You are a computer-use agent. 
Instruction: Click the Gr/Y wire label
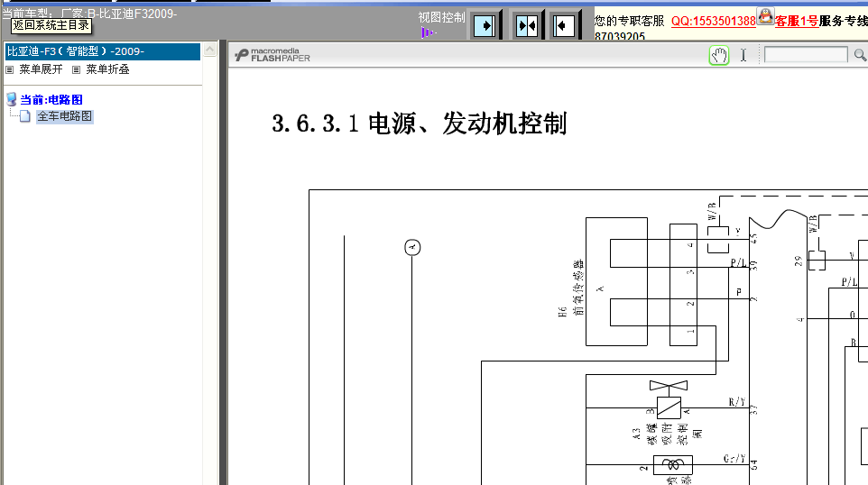(734, 459)
